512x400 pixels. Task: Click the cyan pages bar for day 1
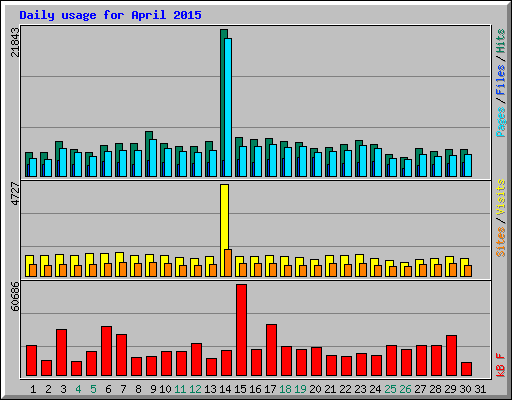pos(33,167)
